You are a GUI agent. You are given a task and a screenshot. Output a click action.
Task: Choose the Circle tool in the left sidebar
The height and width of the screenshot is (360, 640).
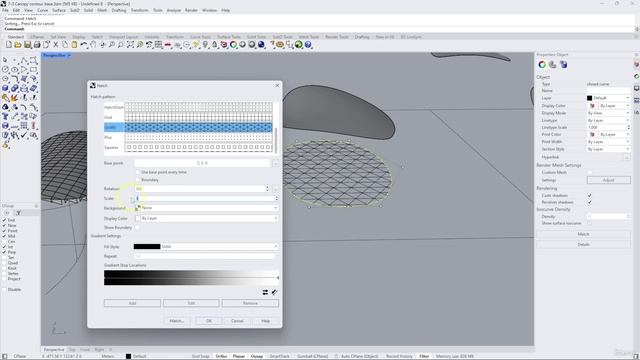[x=5, y=69]
